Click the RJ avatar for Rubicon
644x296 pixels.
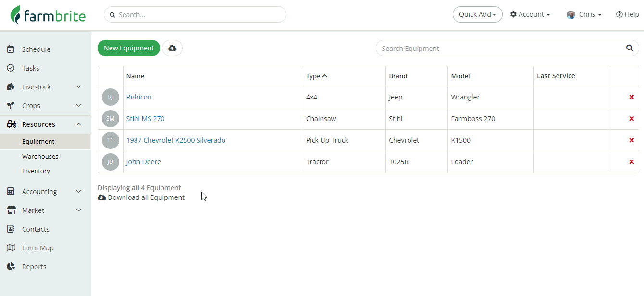point(110,97)
